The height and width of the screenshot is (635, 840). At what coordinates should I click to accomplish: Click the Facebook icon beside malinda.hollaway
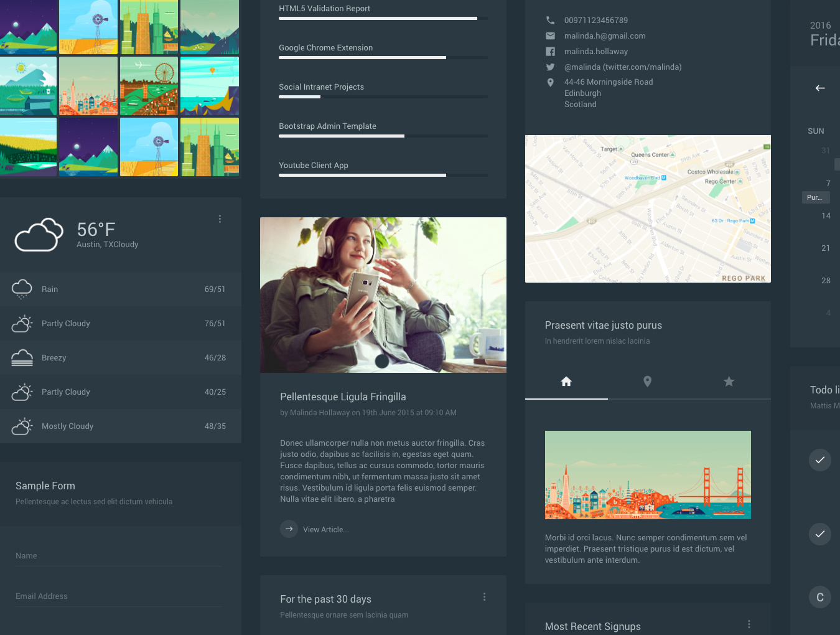click(550, 52)
